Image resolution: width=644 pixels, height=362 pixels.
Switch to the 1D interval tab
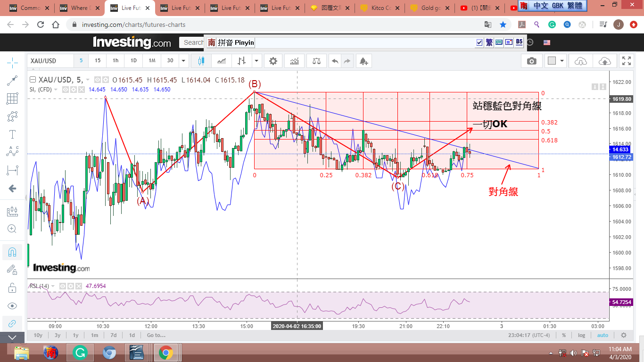tap(133, 61)
